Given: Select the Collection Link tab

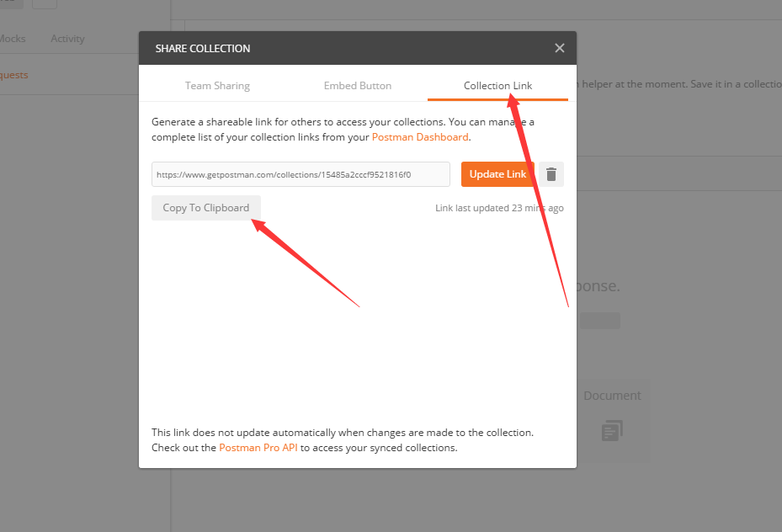Looking at the screenshot, I should click(497, 85).
